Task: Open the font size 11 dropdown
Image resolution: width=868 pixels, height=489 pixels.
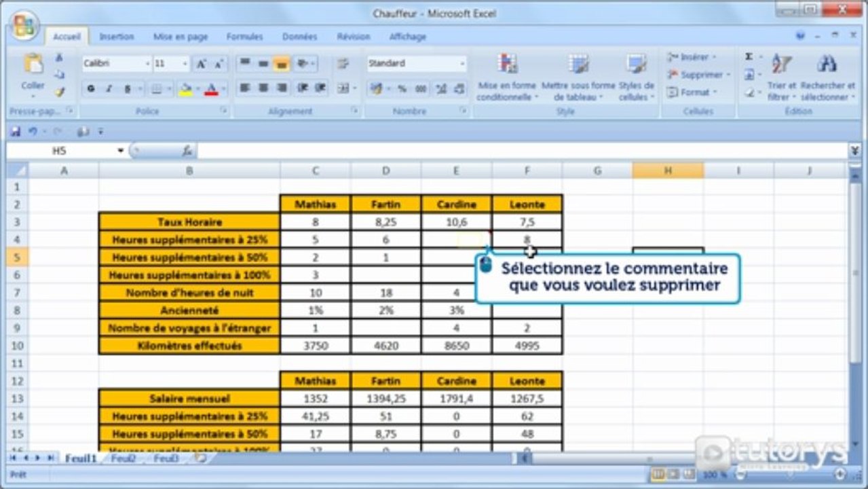Action: coord(186,64)
